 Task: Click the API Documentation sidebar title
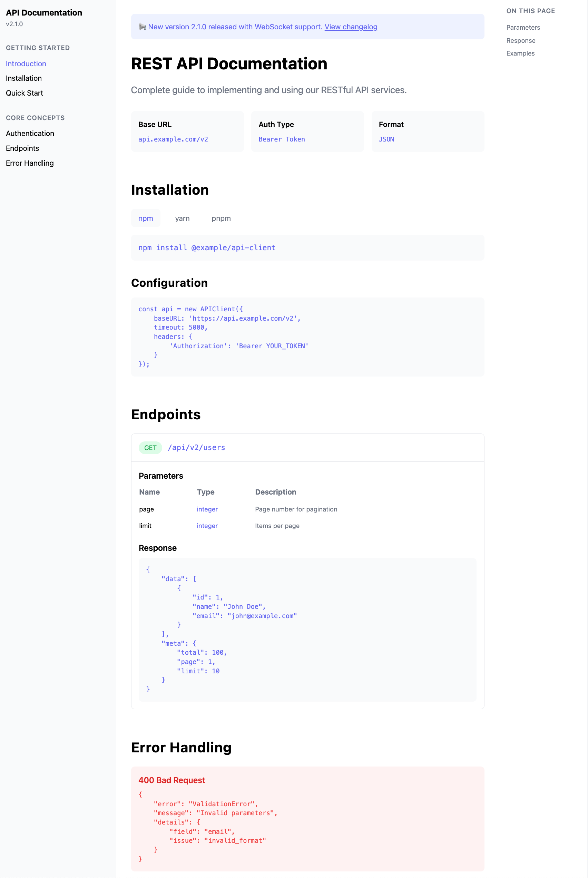[x=44, y=12]
